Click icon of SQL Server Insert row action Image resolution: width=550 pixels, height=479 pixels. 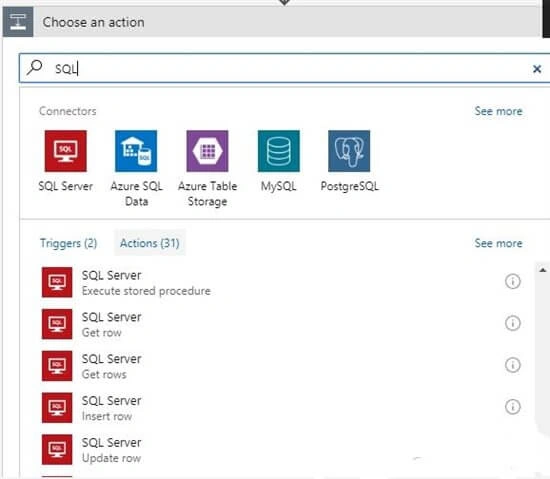57,407
